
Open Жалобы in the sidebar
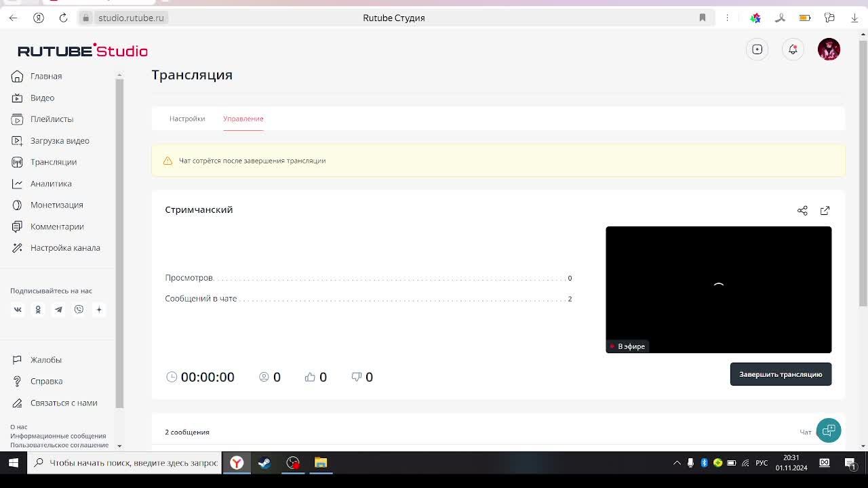click(45, 360)
